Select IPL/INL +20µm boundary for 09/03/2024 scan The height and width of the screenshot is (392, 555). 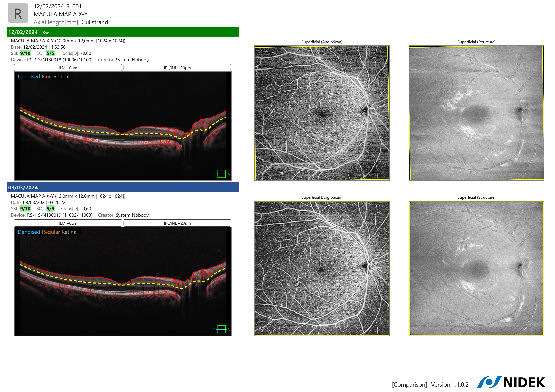[x=177, y=223]
